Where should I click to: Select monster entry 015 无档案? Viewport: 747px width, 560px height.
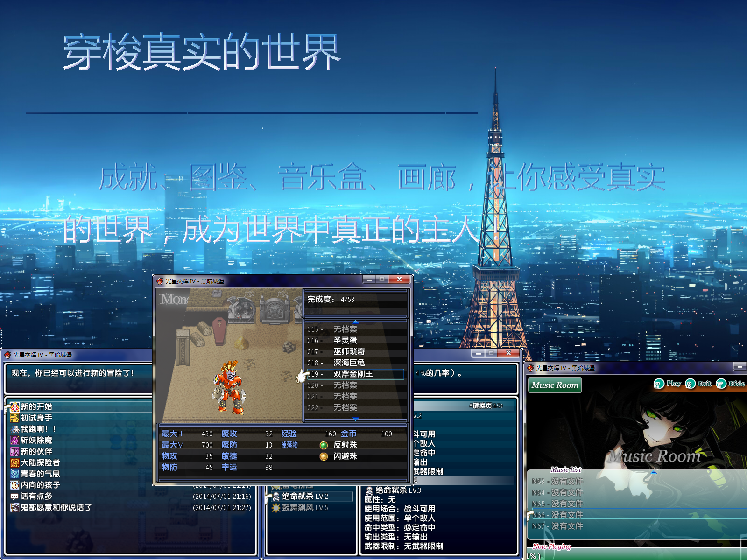click(355, 329)
